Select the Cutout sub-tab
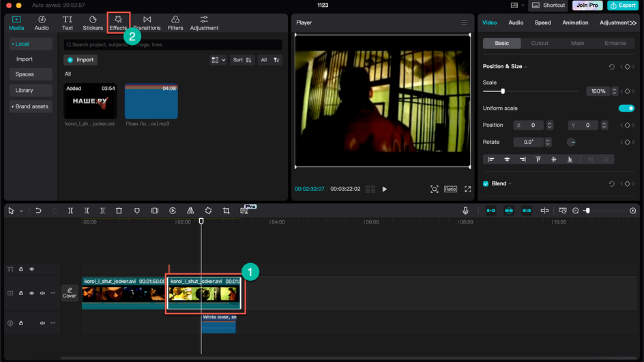This screenshot has width=644, height=362. 539,43
